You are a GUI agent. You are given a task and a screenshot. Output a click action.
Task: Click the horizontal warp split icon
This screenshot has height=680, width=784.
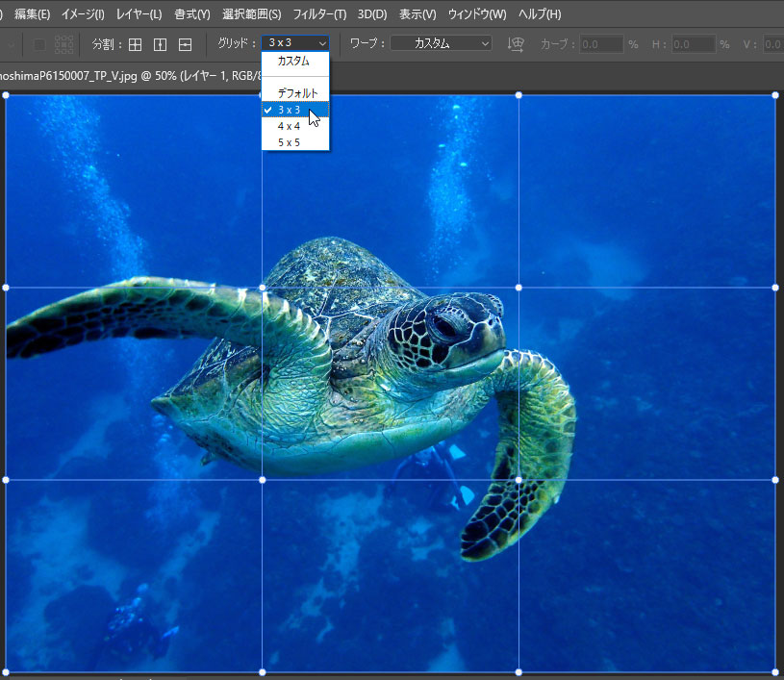pyautogui.click(x=186, y=44)
